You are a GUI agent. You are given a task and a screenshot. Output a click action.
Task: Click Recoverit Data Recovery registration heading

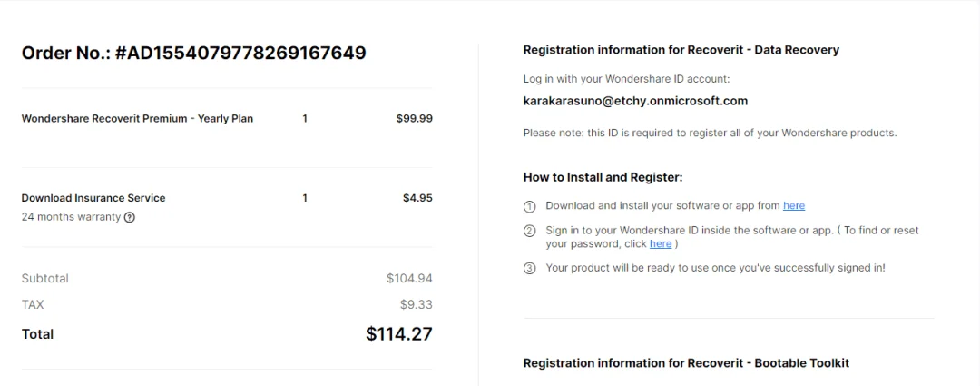[681, 49]
